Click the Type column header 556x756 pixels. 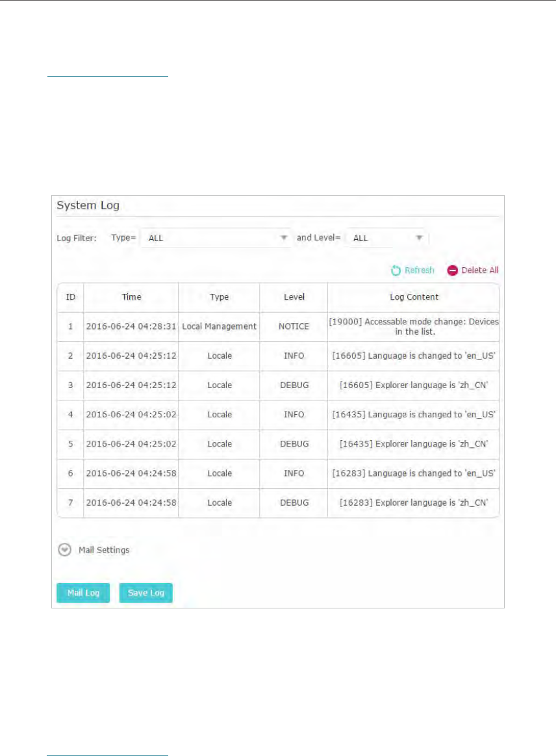[220, 298]
